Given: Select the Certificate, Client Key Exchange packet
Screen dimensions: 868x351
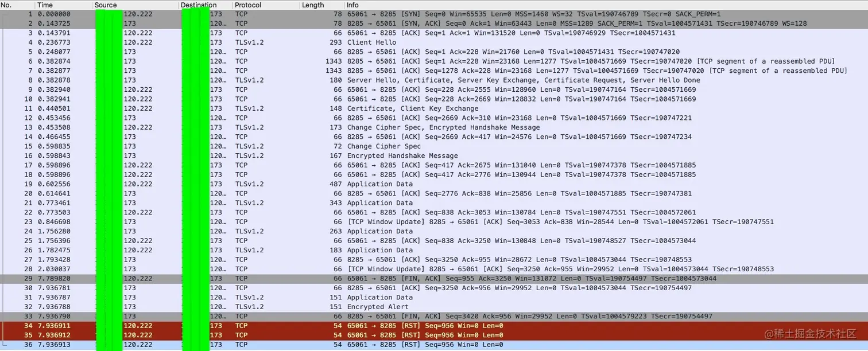Looking at the screenshot, I should [434, 108].
